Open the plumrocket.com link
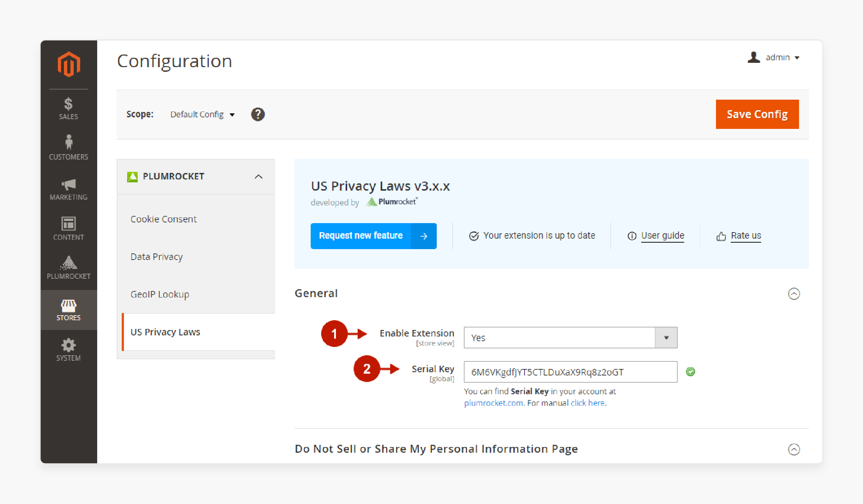The height and width of the screenshot is (504, 863). [493, 403]
